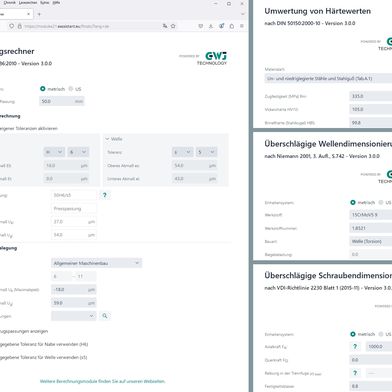
Task: Open the browser hamburger application menu
Action: [242, 26]
